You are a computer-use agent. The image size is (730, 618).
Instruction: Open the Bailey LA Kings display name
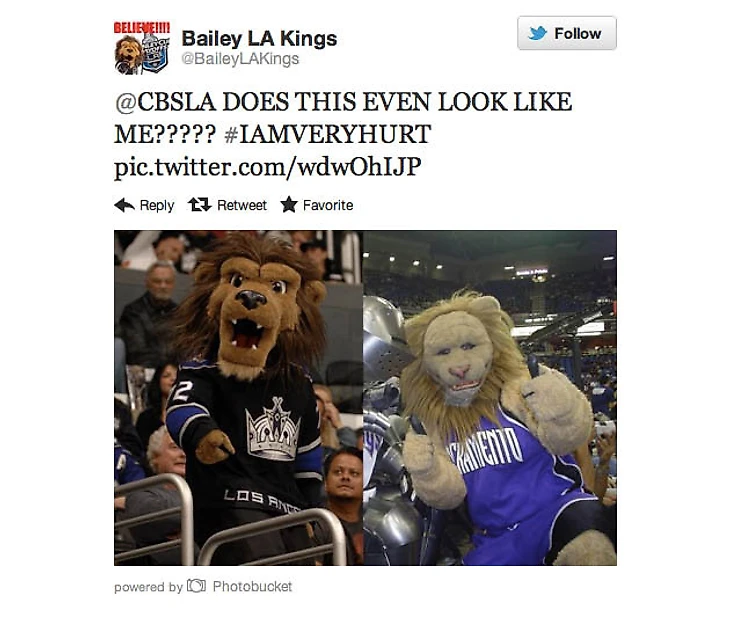[x=259, y=39]
